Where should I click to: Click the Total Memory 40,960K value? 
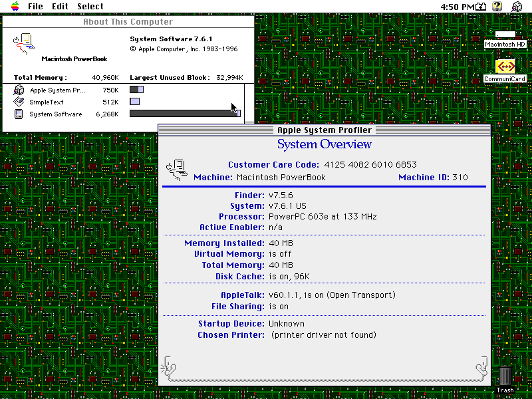(106, 78)
